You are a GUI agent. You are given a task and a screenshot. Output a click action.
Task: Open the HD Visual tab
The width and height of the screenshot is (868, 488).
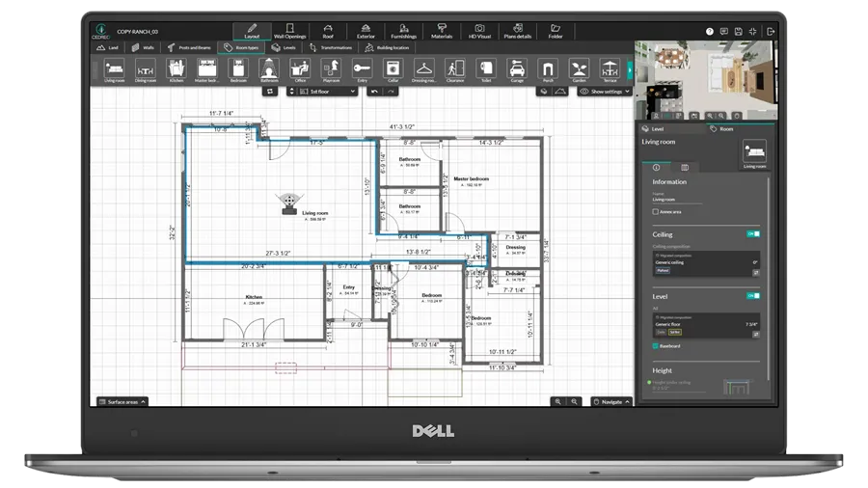point(479,31)
